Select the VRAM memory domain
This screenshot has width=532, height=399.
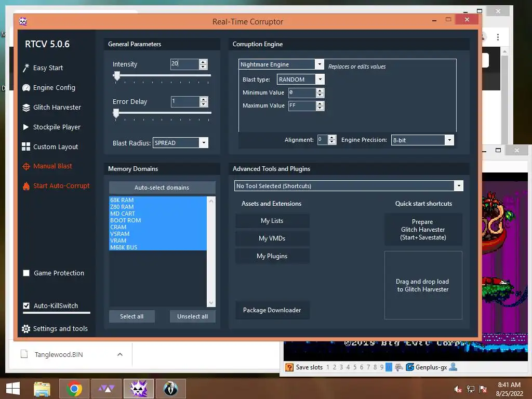158,241
